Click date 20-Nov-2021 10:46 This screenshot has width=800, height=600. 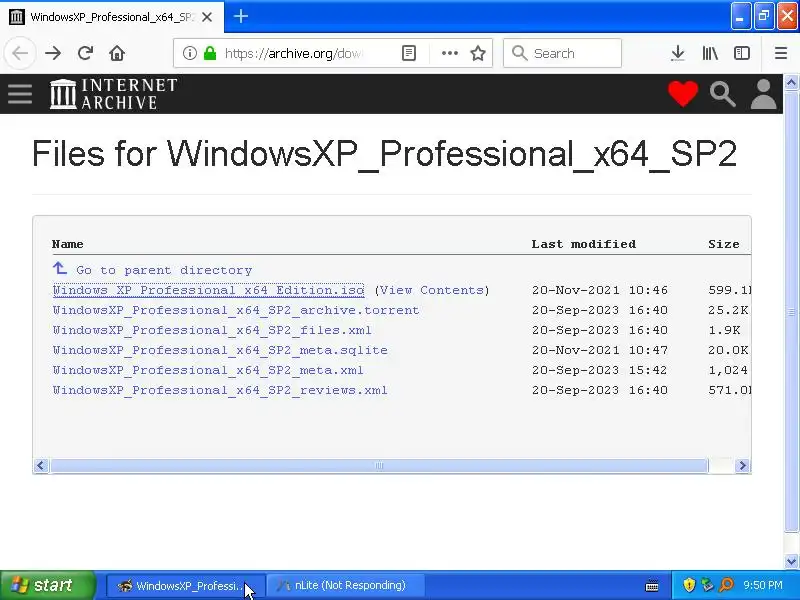coord(599,290)
